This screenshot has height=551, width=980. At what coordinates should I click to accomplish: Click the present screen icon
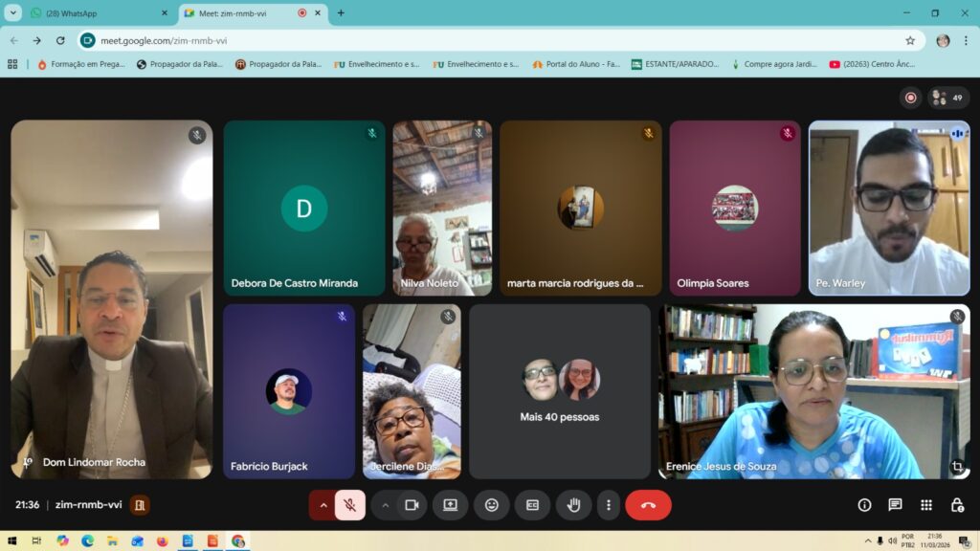(x=450, y=505)
